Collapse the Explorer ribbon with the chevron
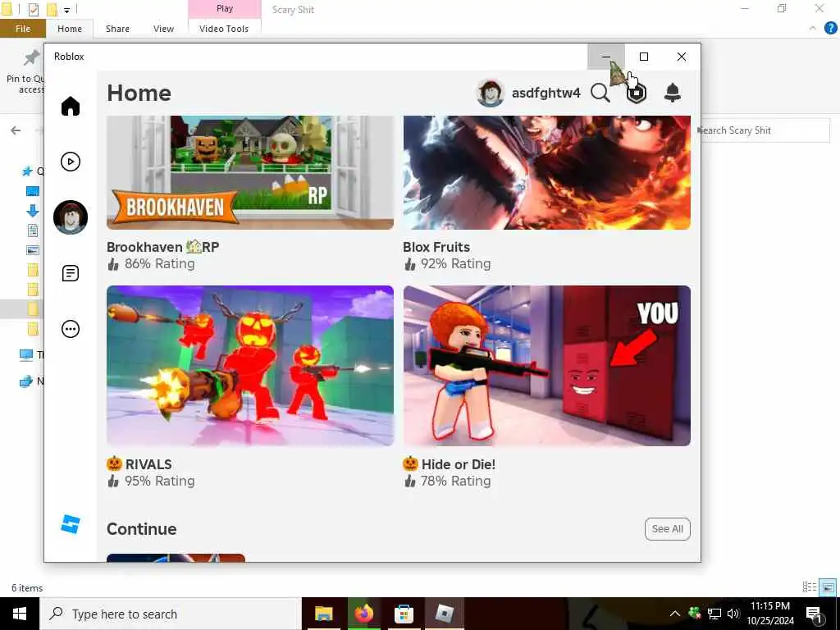This screenshot has height=630, width=840. pyautogui.click(x=813, y=29)
